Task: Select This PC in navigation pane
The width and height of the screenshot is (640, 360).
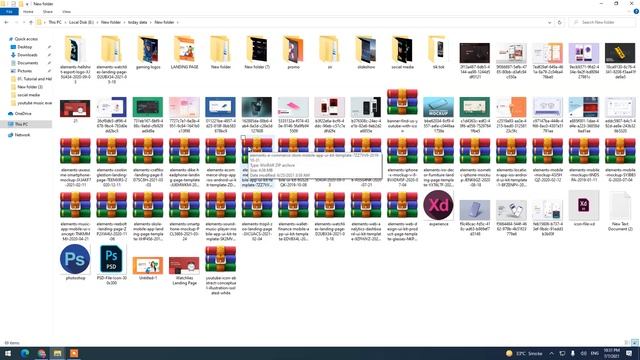Action: pos(26,124)
